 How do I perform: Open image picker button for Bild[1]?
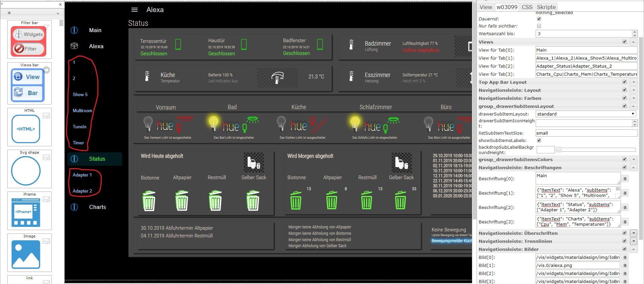click(625, 265)
